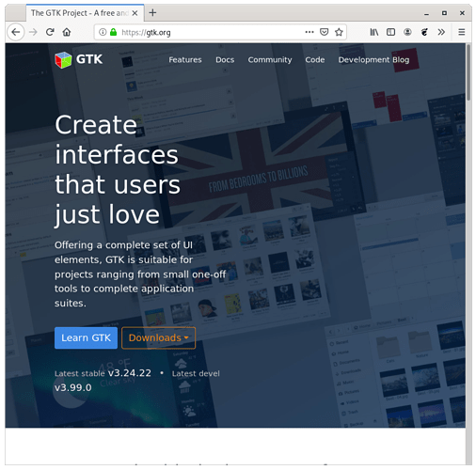Click the Learn GTK button
The height and width of the screenshot is (470, 476).
(86, 337)
